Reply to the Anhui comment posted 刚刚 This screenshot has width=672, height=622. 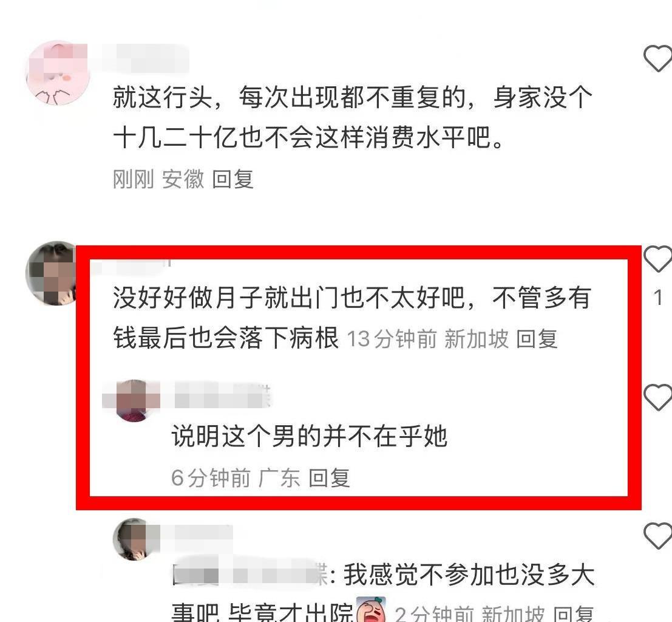(x=232, y=179)
